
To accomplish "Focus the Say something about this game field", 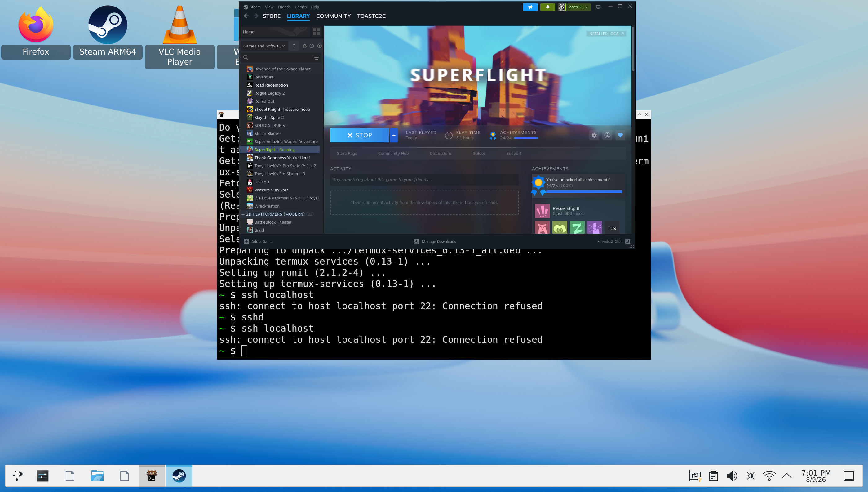I will 424,179.
